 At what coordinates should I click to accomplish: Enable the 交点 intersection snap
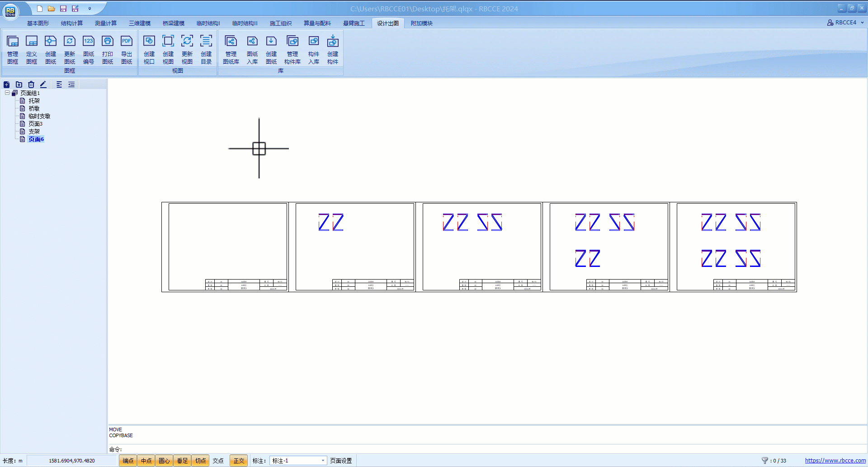pos(218,461)
